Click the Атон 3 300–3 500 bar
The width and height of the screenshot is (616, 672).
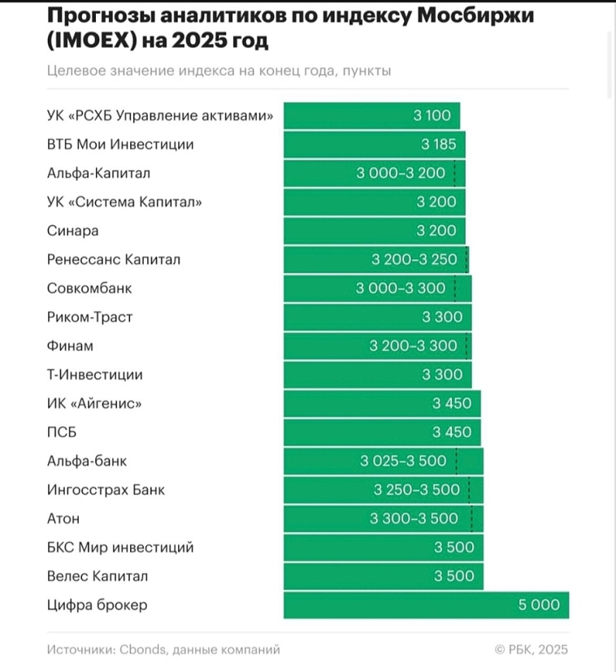[x=384, y=518]
